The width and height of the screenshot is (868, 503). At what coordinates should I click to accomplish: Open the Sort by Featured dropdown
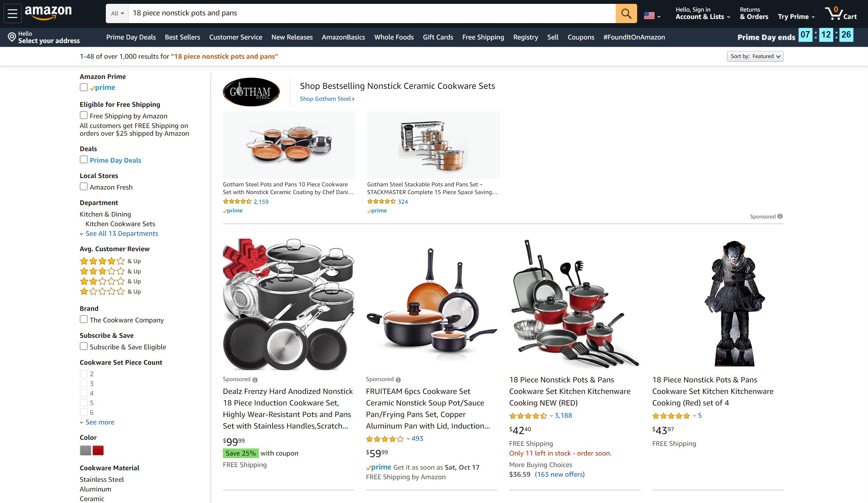click(x=755, y=56)
